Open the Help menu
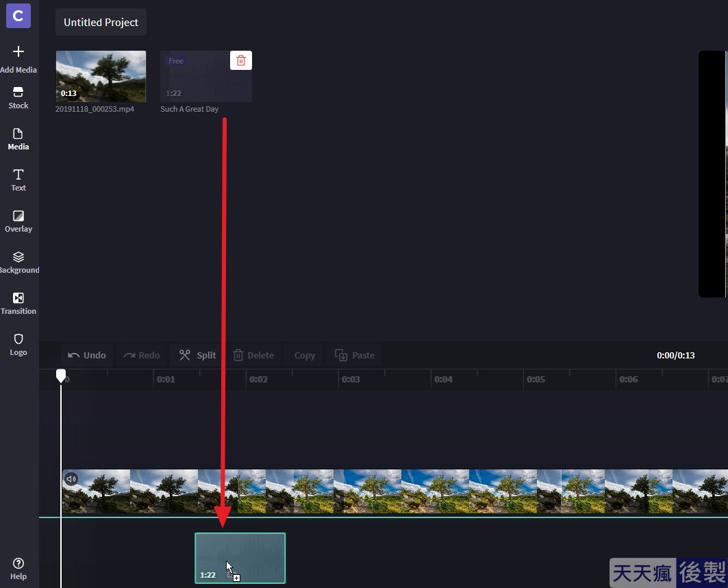The width and height of the screenshot is (728, 588). pos(18,569)
